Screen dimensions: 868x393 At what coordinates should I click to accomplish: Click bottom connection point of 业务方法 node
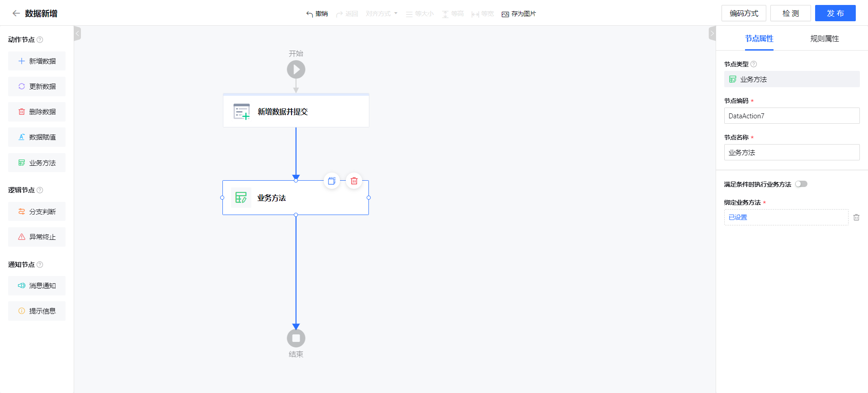point(296,215)
